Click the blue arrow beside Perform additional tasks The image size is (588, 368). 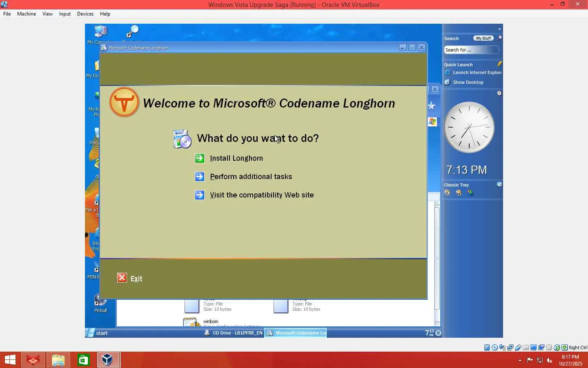point(200,177)
